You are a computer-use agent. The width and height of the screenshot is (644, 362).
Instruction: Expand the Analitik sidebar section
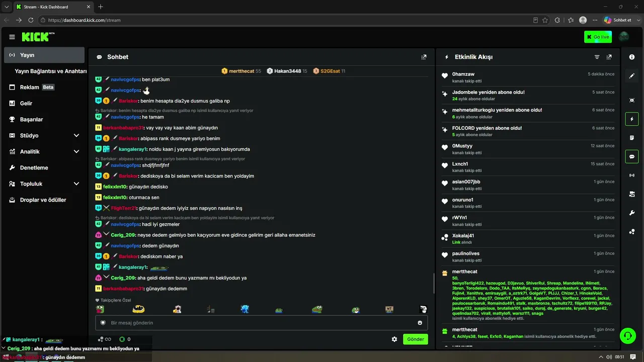tap(76, 152)
